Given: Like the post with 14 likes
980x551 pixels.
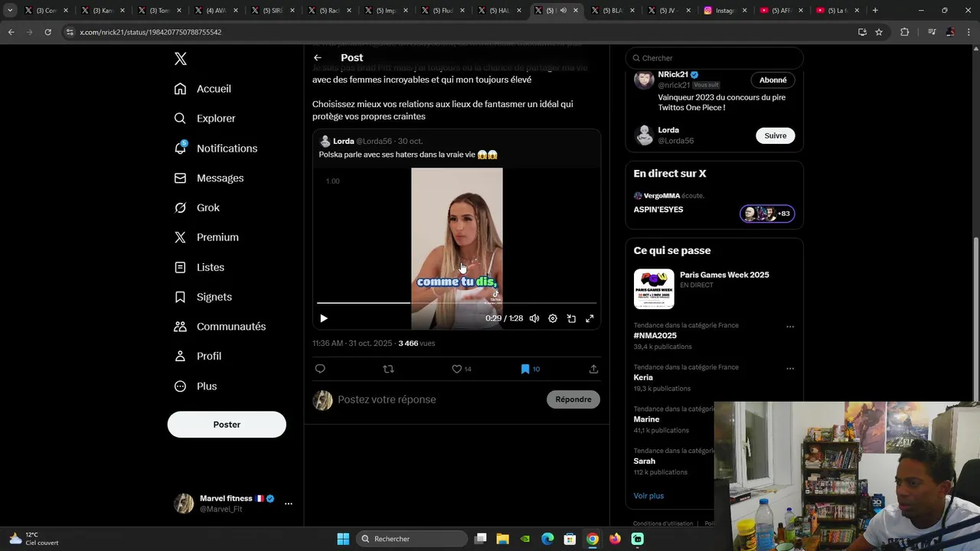Looking at the screenshot, I should coord(461,369).
